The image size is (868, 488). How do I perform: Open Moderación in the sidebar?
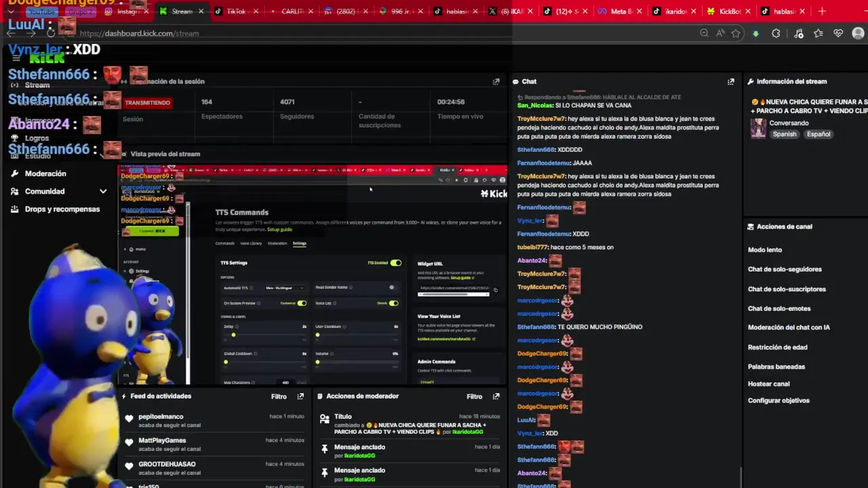(x=45, y=174)
